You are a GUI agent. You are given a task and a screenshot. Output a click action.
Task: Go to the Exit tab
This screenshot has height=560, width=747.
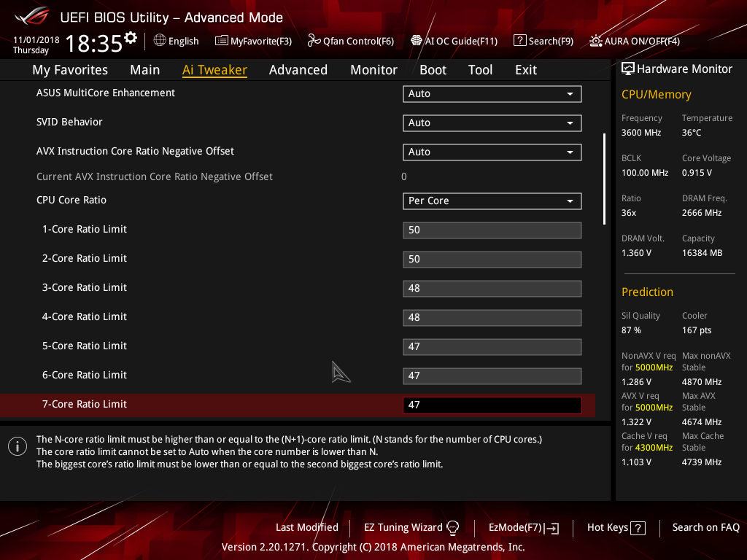[526, 70]
